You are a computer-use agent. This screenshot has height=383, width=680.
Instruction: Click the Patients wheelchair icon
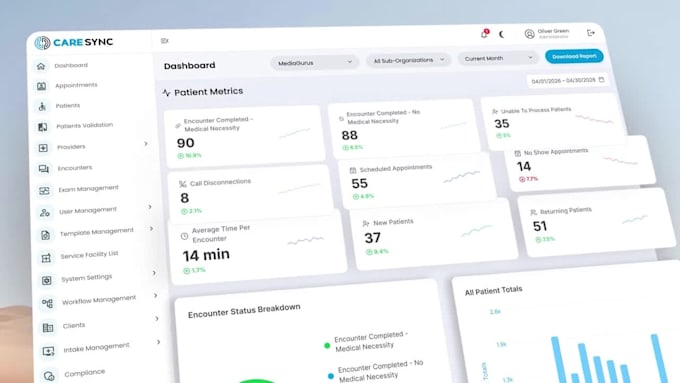click(x=42, y=106)
